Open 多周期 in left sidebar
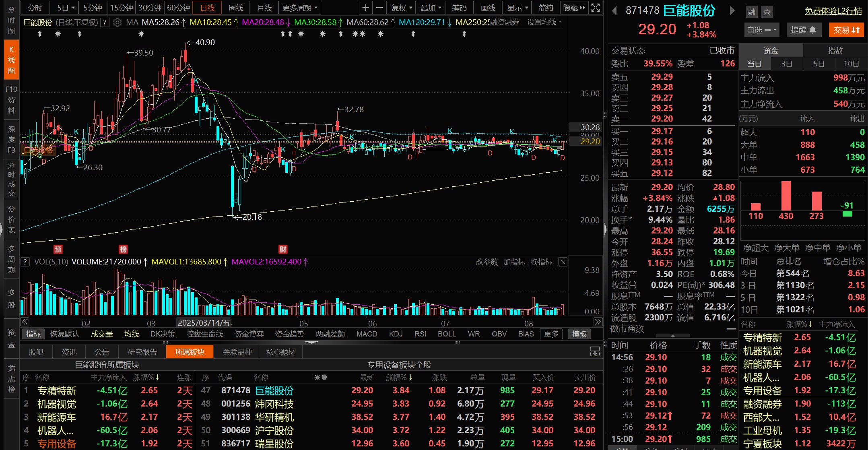868x450 pixels. pos(11,259)
